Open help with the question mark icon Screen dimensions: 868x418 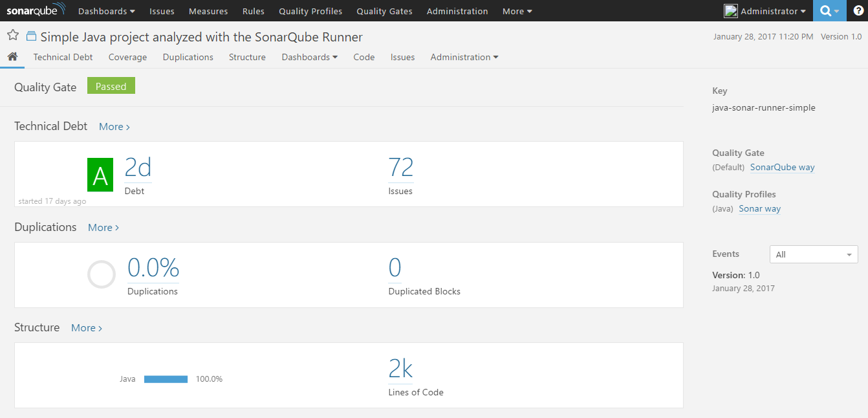click(858, 11)
